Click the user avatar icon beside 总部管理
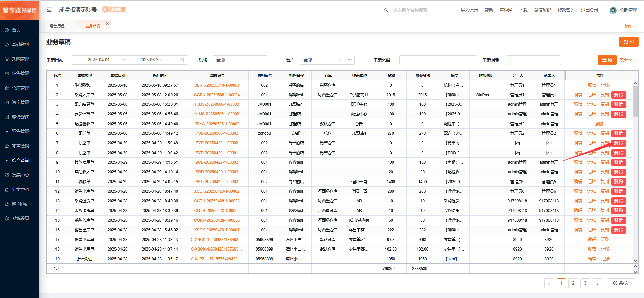Screen dimensions: 644x298 click(x=613, y=10)
